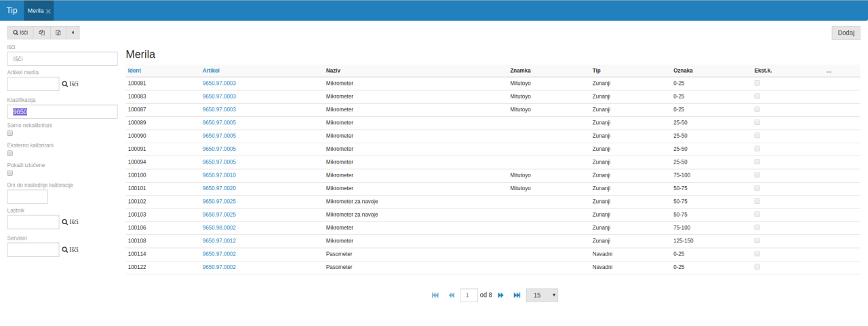Open article link 9650.98.0002

coord(219,228)
